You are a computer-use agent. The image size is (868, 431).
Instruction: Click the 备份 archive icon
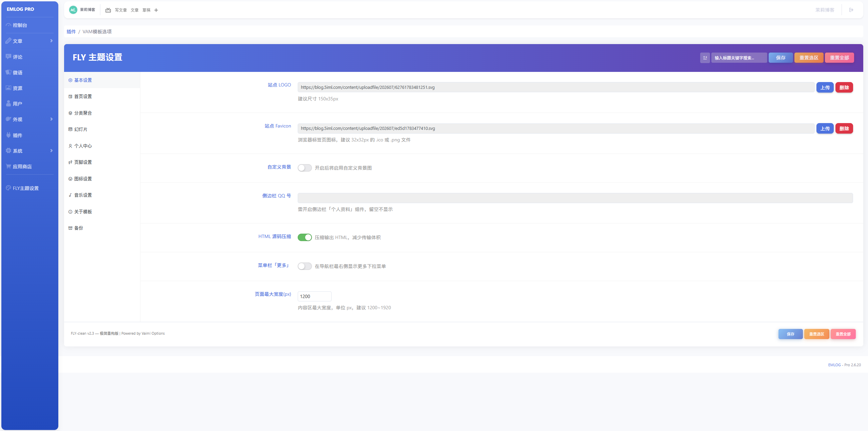pyautogui.click(x=70, y=228)
